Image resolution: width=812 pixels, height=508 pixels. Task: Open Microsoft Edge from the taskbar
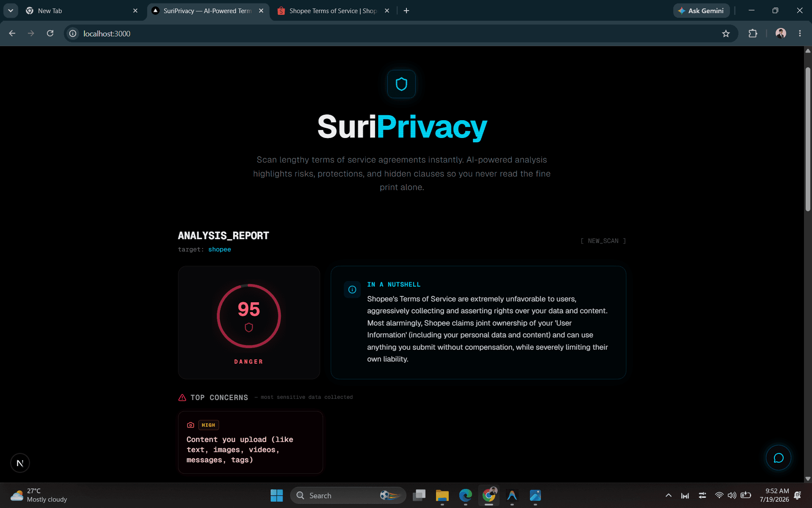tap(465, 495)
